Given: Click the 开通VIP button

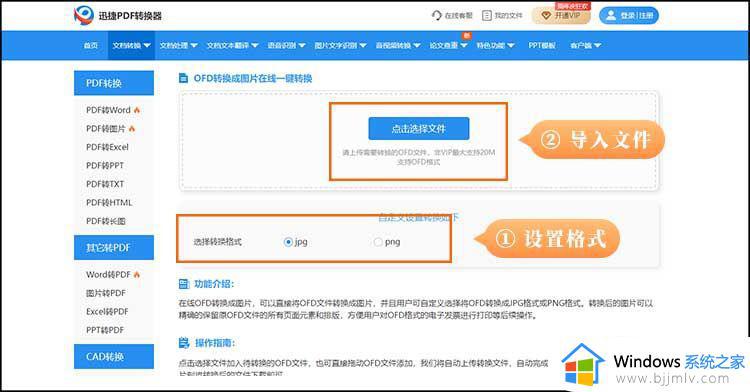Looking at the screenshot, I should pyautogui.click(x=561, y=15).
